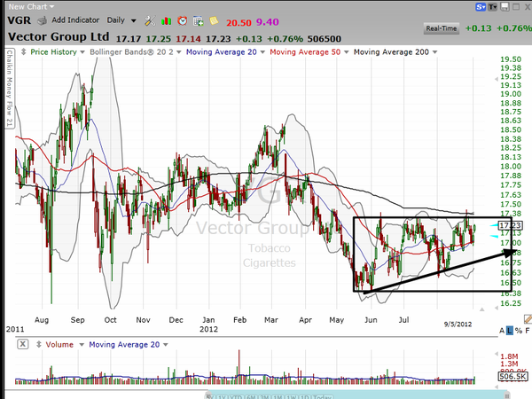Click the 506.5K volume value label

click(512, 376)
